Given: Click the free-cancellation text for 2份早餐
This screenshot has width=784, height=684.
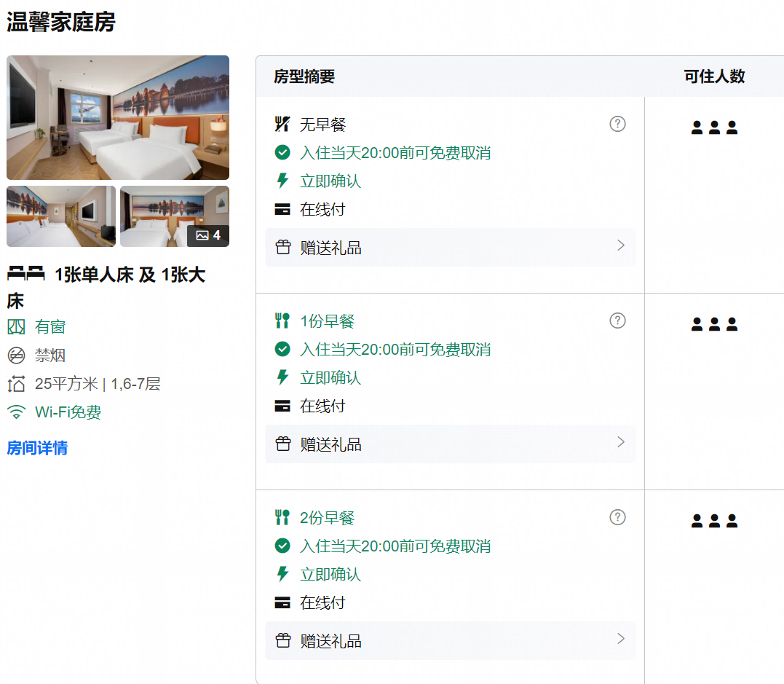Looking at the screenshot, I should 395,546.
